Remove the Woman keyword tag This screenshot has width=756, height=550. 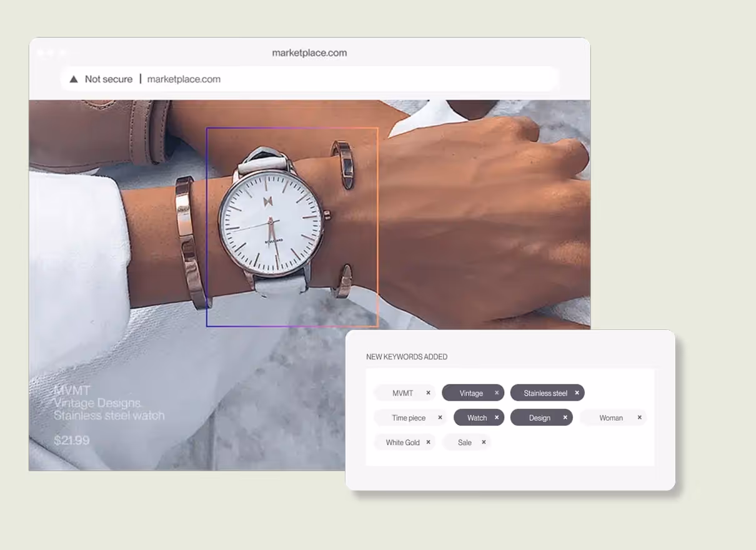tap(639, 417)
